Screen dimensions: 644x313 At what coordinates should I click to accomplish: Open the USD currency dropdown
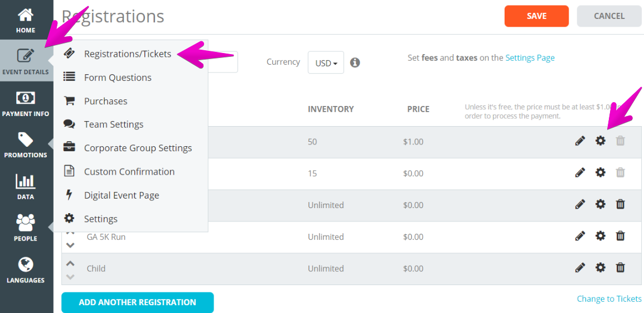[326, 62]
